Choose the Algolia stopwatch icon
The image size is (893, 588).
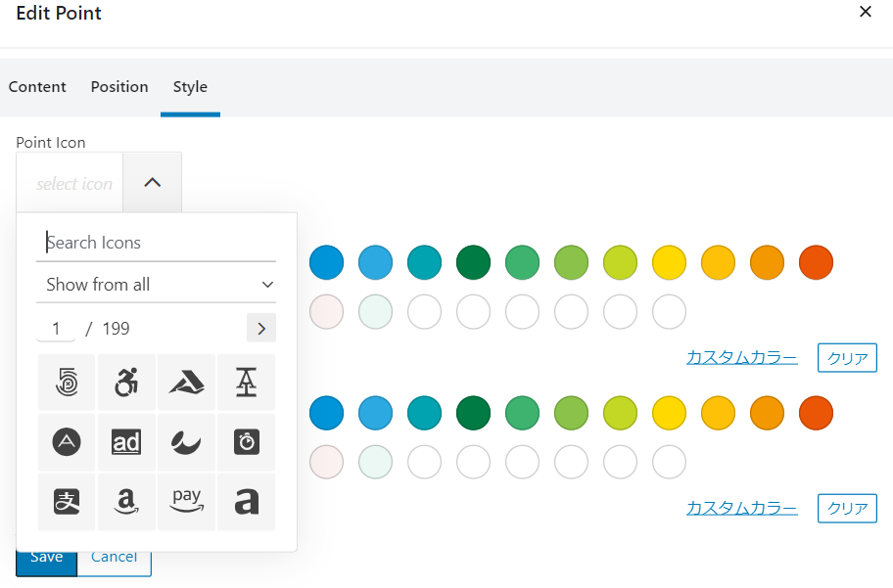[x=246, y=441]
